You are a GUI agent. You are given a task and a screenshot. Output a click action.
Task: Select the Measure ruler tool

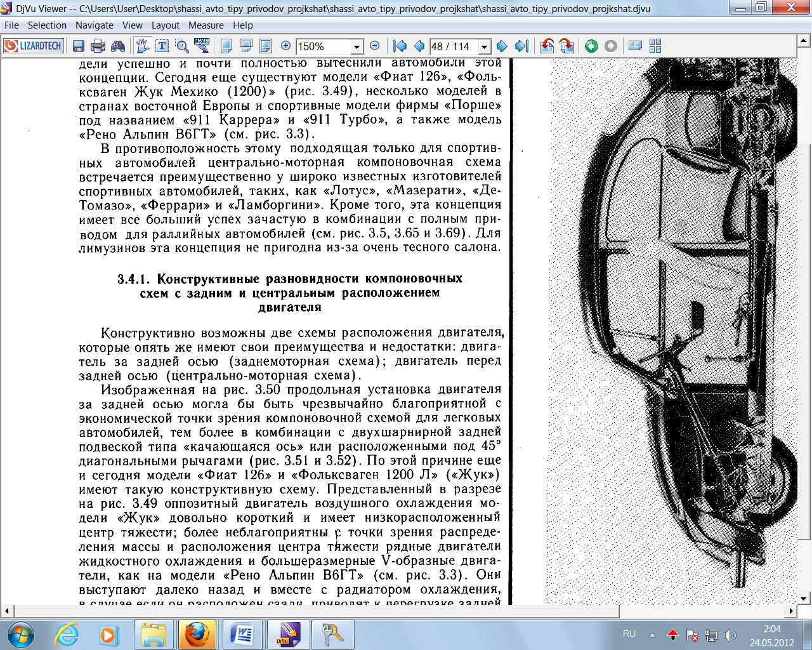tap(202, 46)
